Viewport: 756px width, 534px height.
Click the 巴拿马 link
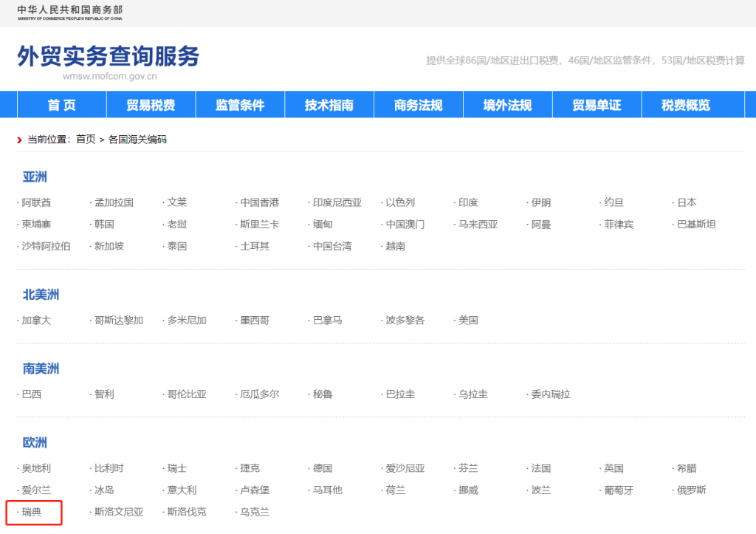[327, 321]
